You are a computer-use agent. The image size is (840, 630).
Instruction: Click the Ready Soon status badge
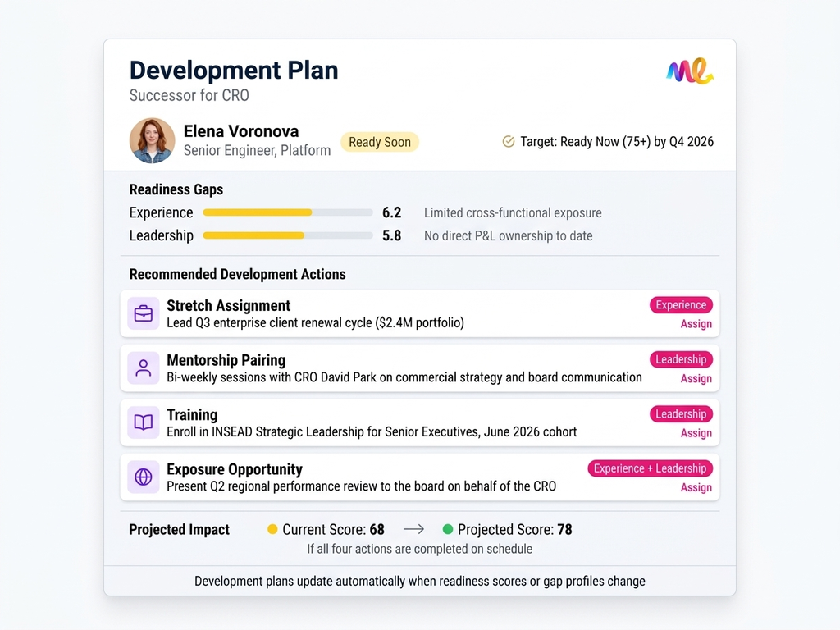pyautogui.click(x=380, y=141)
